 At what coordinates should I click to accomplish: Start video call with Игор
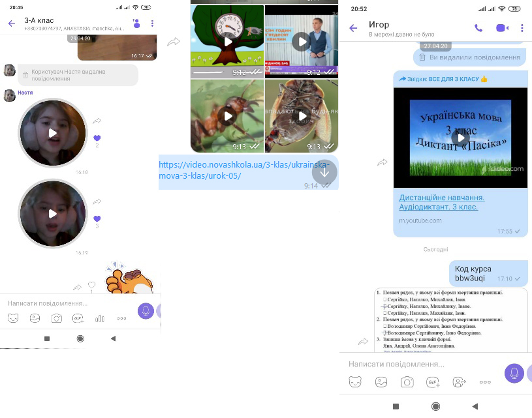click(x=502, y=28)
